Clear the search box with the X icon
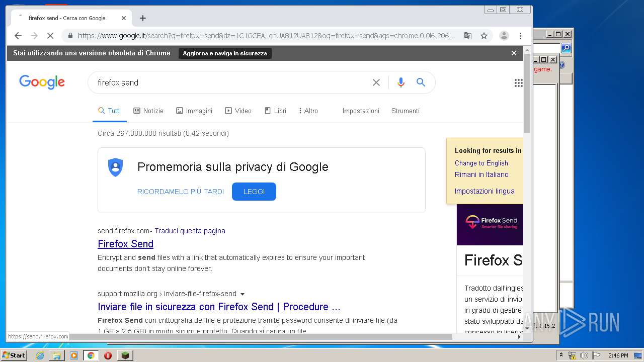 (x=376, y=82)
